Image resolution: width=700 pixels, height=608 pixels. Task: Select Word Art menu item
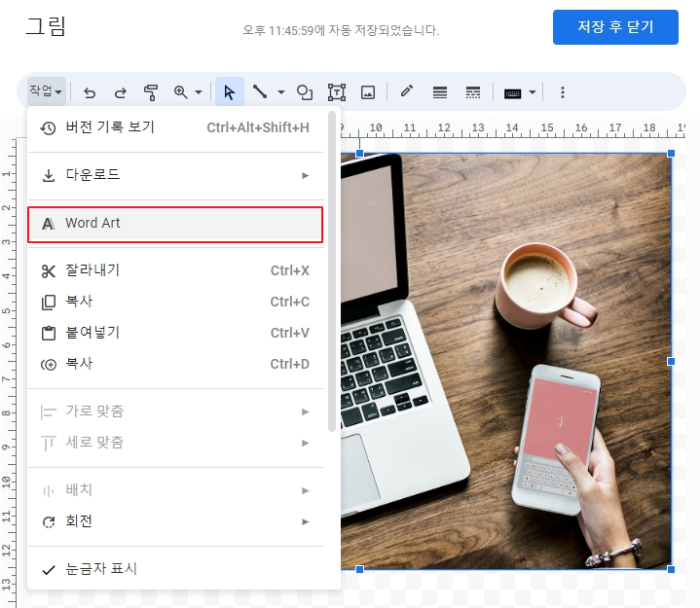[175, 225]
